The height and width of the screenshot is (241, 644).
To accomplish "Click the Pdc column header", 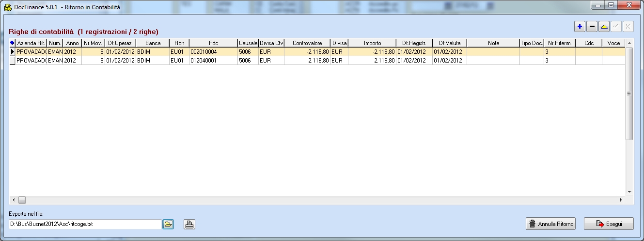I will point(213,43).
